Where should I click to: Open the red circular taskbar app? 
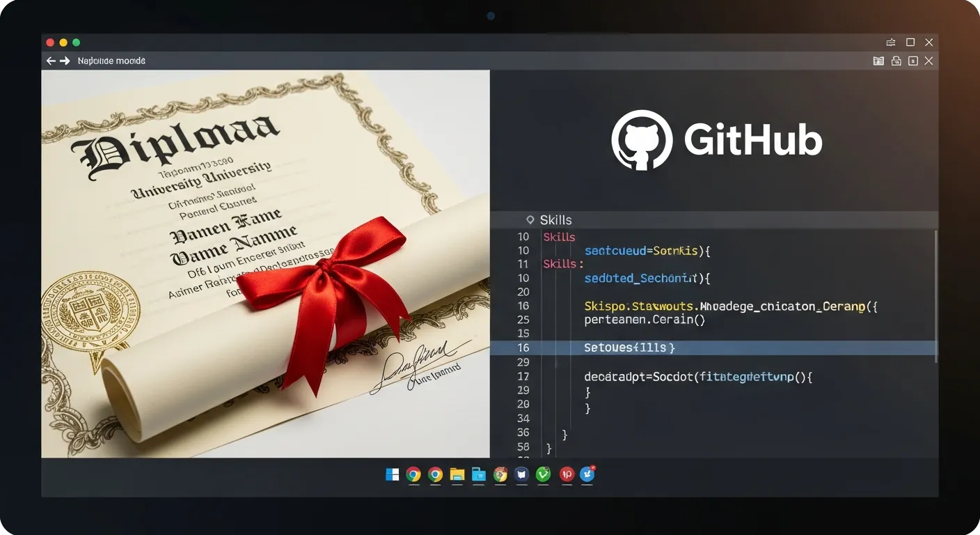(x=567, y=474)
